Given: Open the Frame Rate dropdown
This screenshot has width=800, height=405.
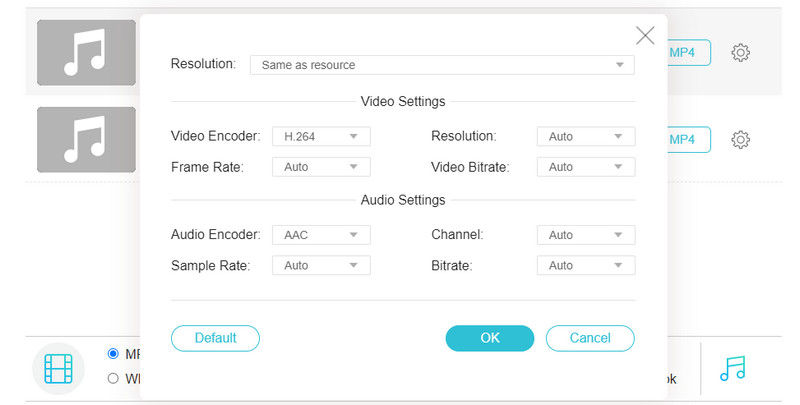Looking at the screenshot, I should pos(321,167).
